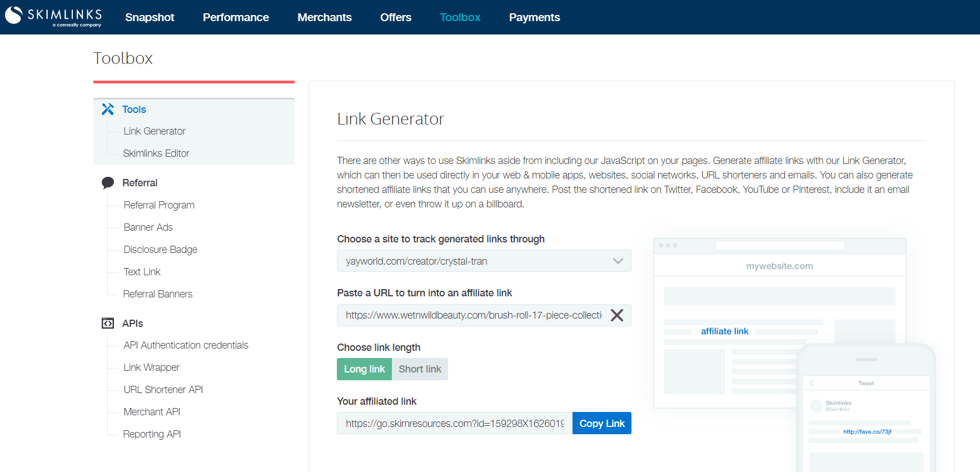The width and height of the screenshot is (980, 472).
Task: Open the Snapshot tab
Action: tap(150, 17)
